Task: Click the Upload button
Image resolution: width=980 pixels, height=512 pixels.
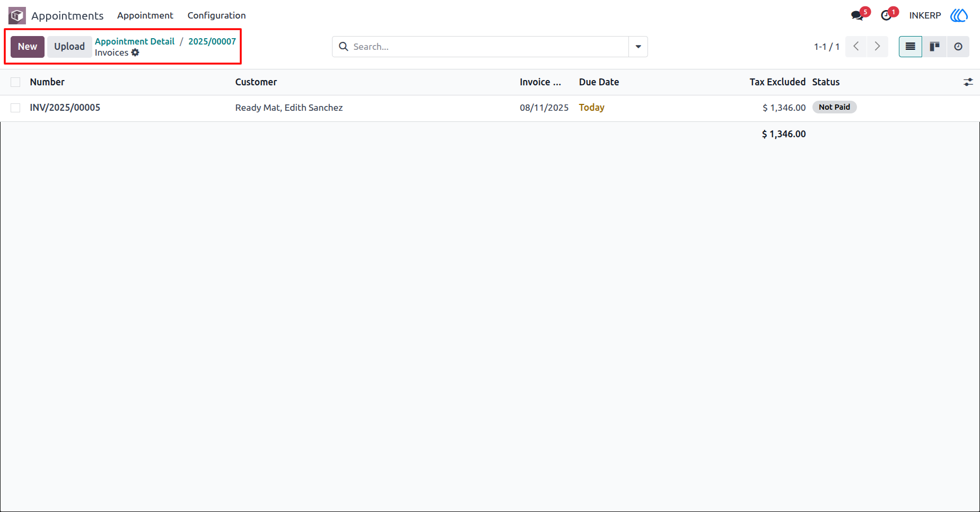Action: coord(69,47)
